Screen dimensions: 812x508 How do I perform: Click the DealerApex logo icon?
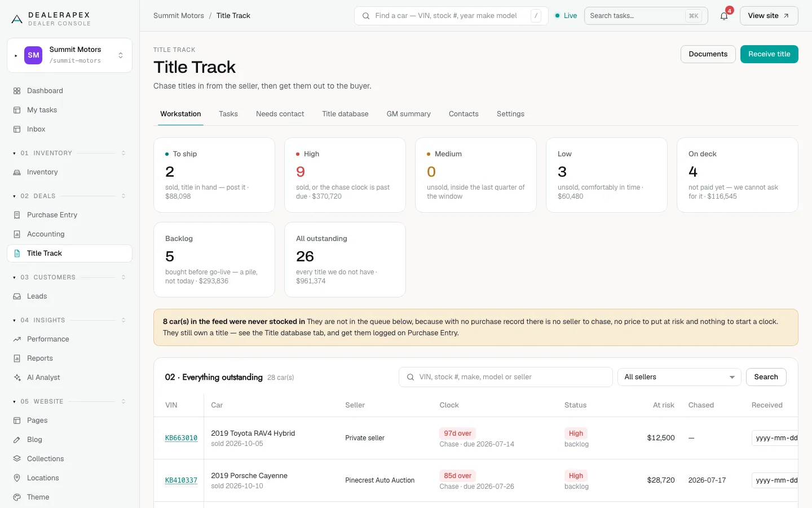(x=17, y=19)
